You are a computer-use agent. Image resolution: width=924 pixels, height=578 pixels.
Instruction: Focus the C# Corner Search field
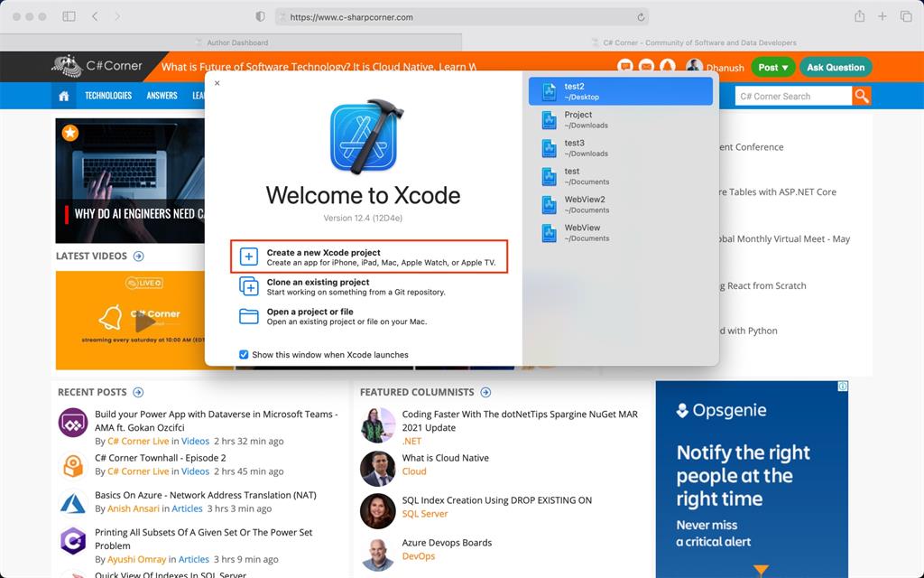[793, 96]
